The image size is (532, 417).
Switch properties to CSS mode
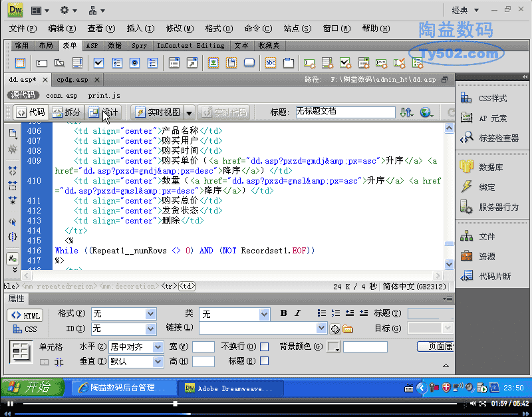point(25,329)
